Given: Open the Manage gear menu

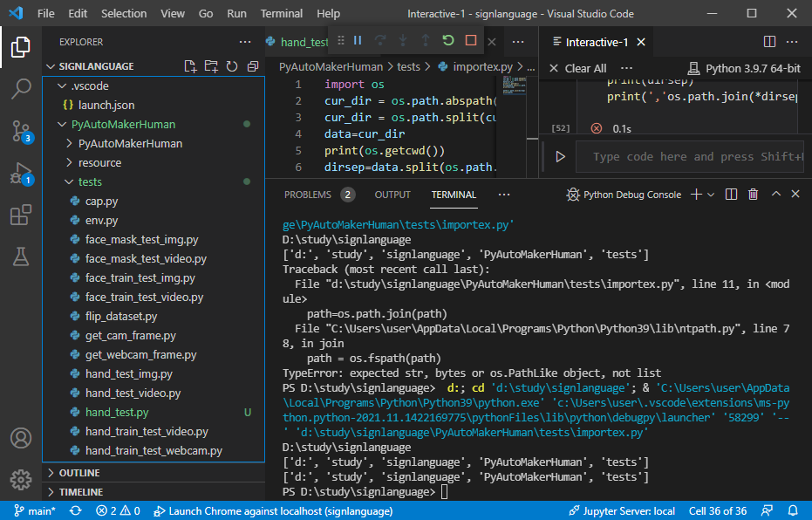Looking at the screenshot, I should point(21,480).
